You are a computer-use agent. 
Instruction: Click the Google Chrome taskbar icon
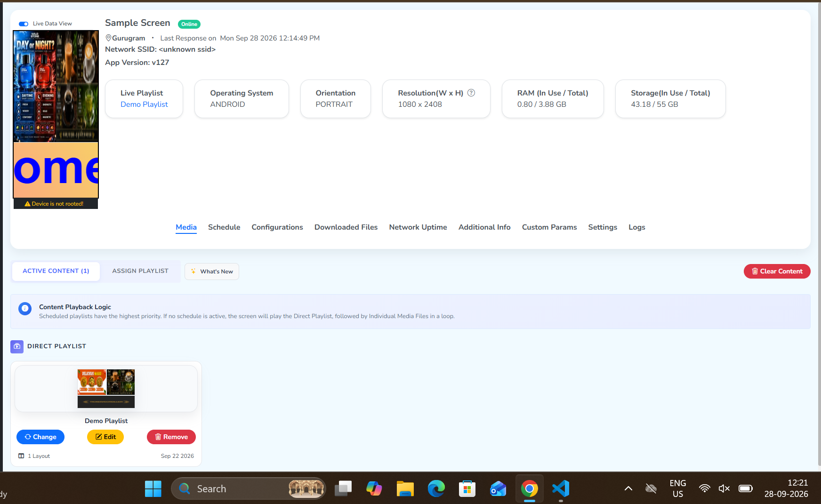pos(530,489)
